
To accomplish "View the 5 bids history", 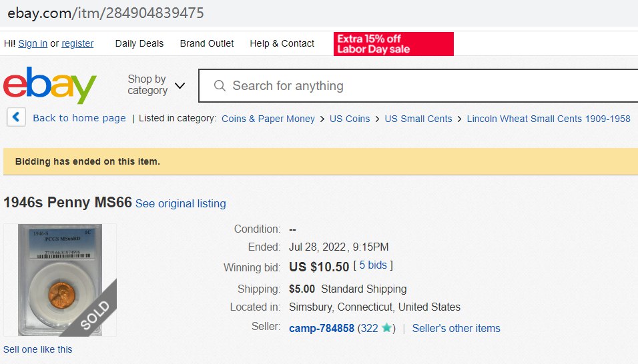I will point(372,265).
